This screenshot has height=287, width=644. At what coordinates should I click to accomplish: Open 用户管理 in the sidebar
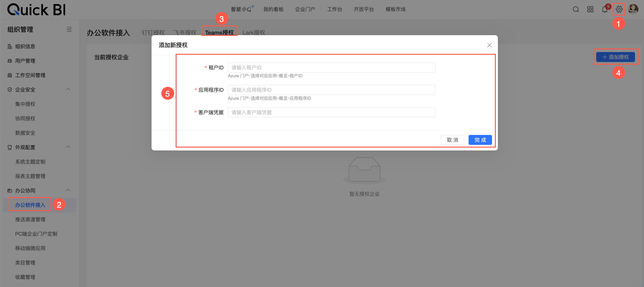tap(25, 61)
